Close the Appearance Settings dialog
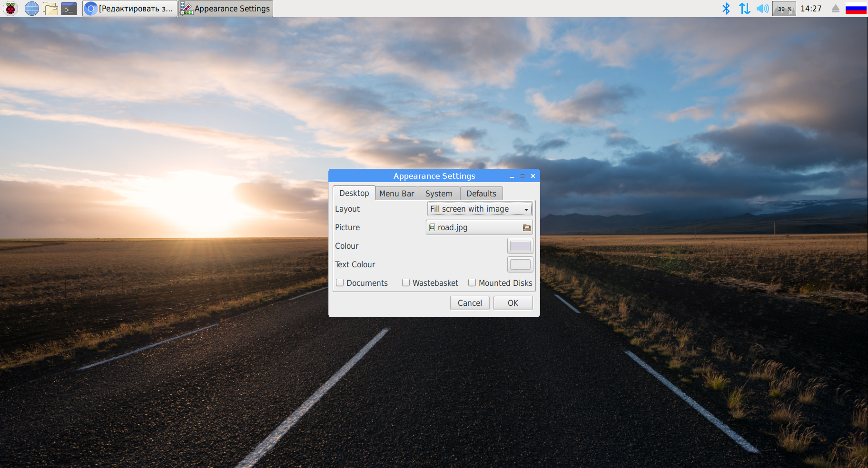Screen dimensions: 868x468 point(533,176)
